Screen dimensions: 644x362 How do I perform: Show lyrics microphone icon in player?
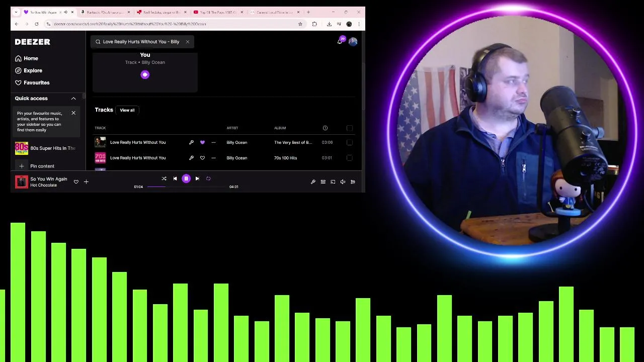point(313,182)
